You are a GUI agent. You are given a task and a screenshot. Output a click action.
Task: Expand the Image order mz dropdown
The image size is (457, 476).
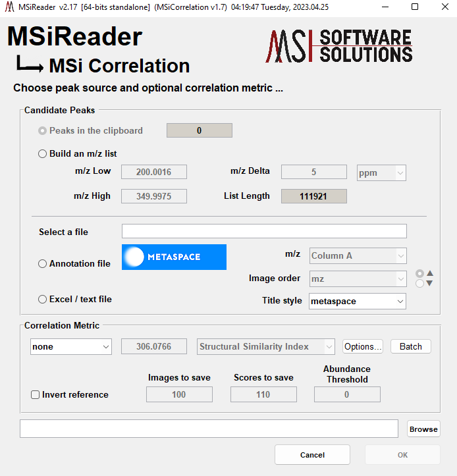358,279
